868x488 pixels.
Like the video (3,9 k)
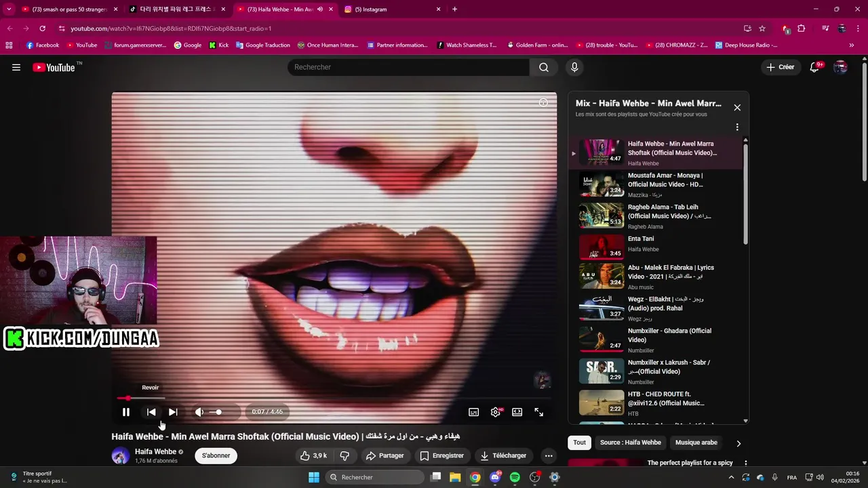point(313,455)
